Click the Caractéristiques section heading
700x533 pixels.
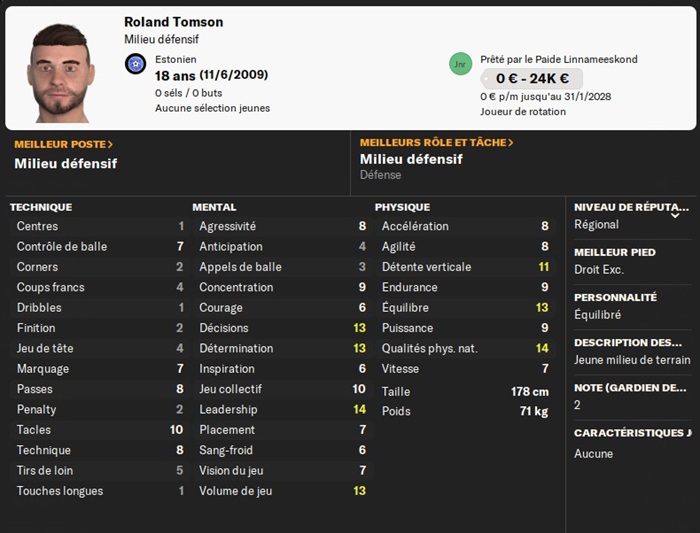(x=632, y=433)
